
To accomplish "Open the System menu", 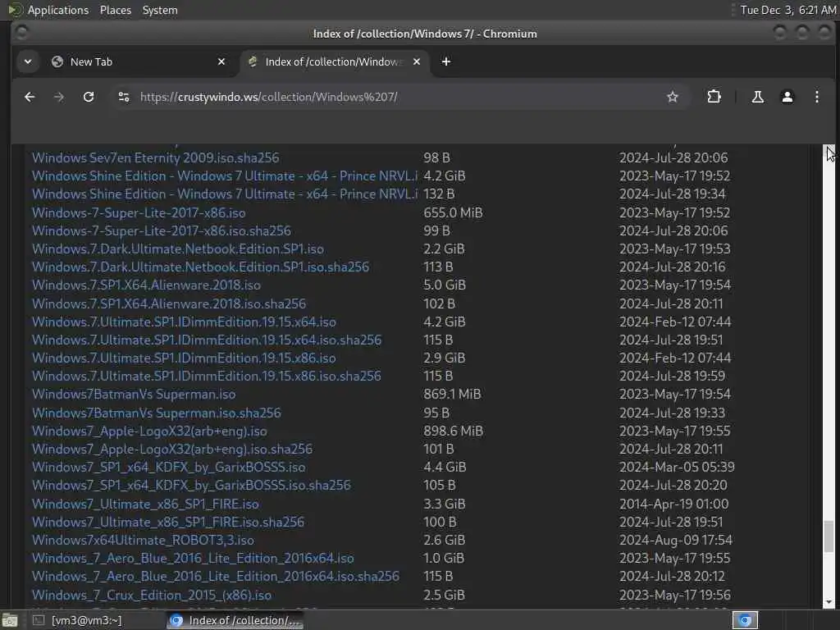I will point(160,10).
